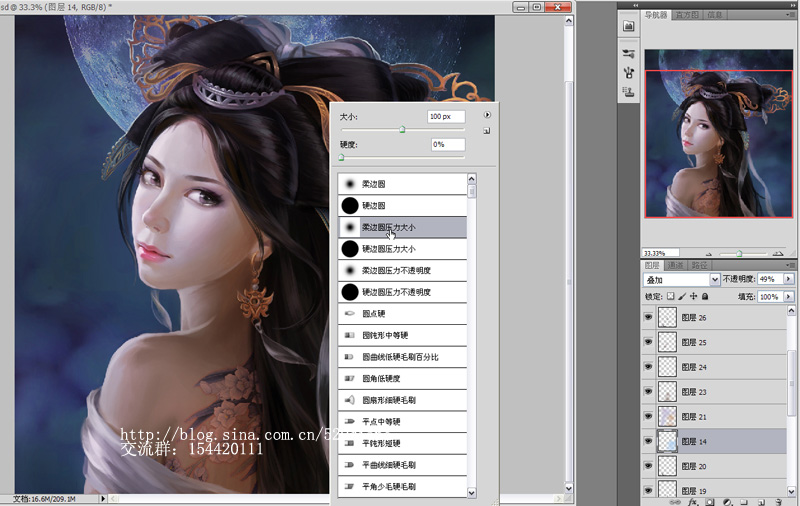Hide layer 图层 23 with its eye icon

click(x=648, y=391)
